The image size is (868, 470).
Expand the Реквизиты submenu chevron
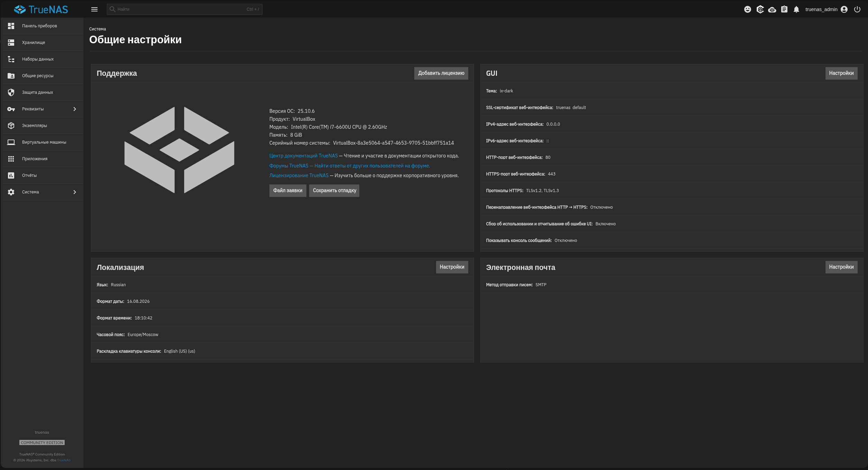point(75,109)
